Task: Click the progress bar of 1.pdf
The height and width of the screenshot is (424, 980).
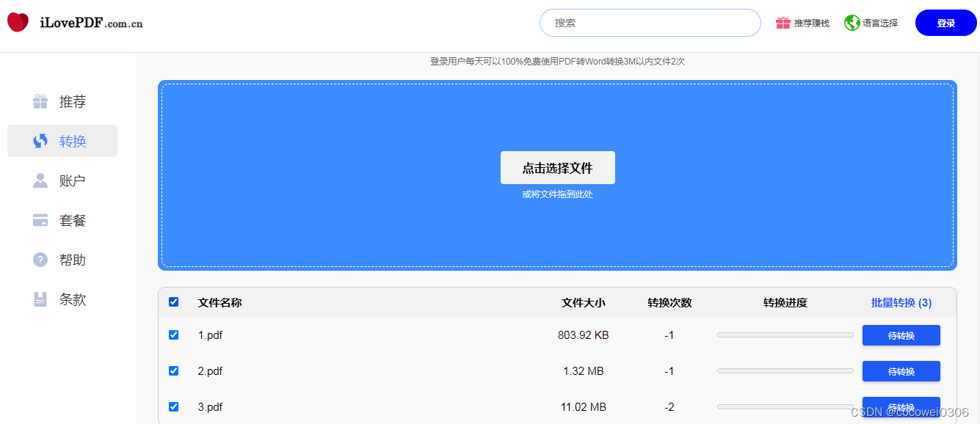Action: [785, 335]
